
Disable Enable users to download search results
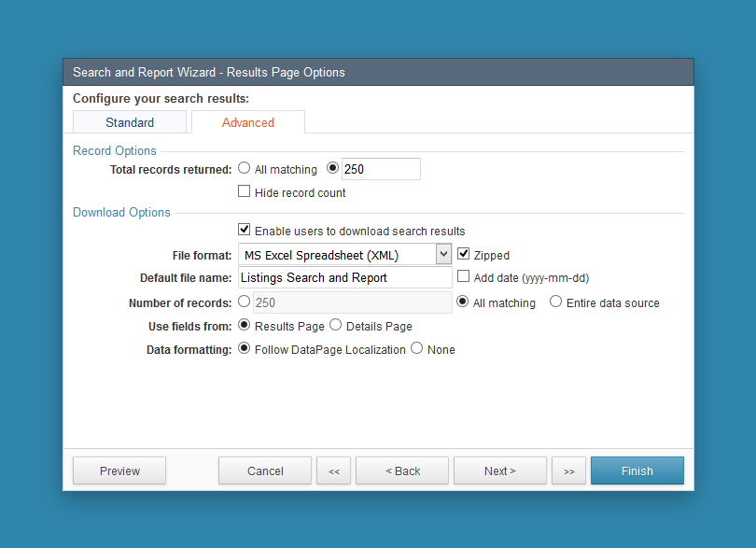coord(244,229)
